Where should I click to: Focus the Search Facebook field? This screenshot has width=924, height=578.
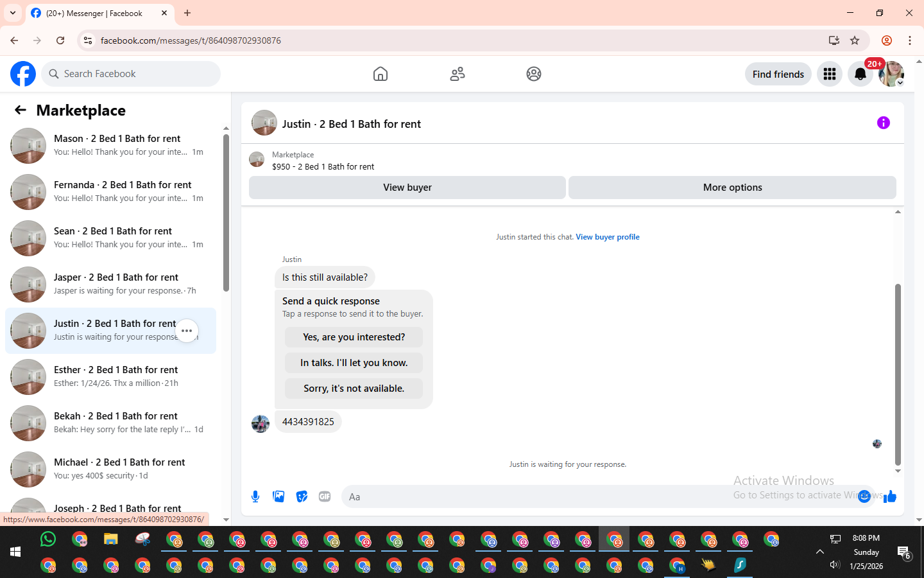(131, 74)
